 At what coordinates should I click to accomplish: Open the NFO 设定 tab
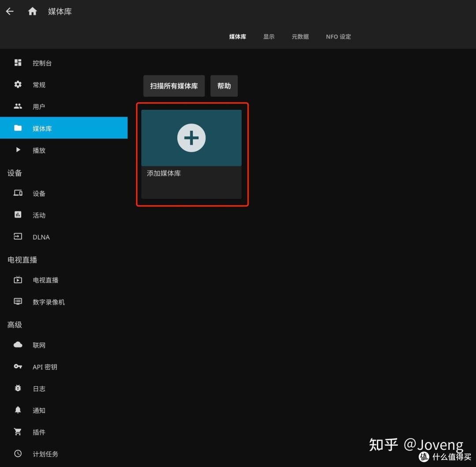[338, 37]
